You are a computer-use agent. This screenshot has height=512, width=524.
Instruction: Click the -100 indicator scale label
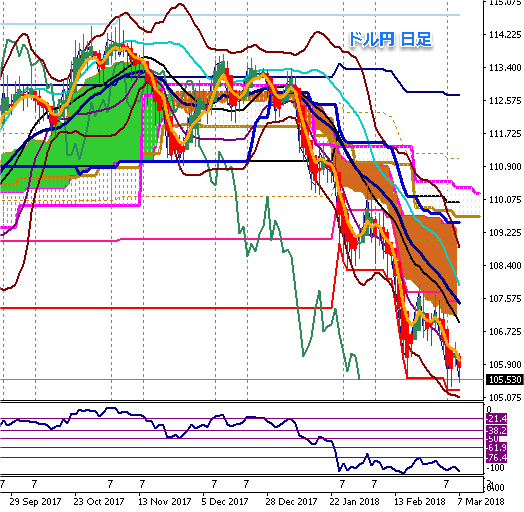[x=496, y=468]
